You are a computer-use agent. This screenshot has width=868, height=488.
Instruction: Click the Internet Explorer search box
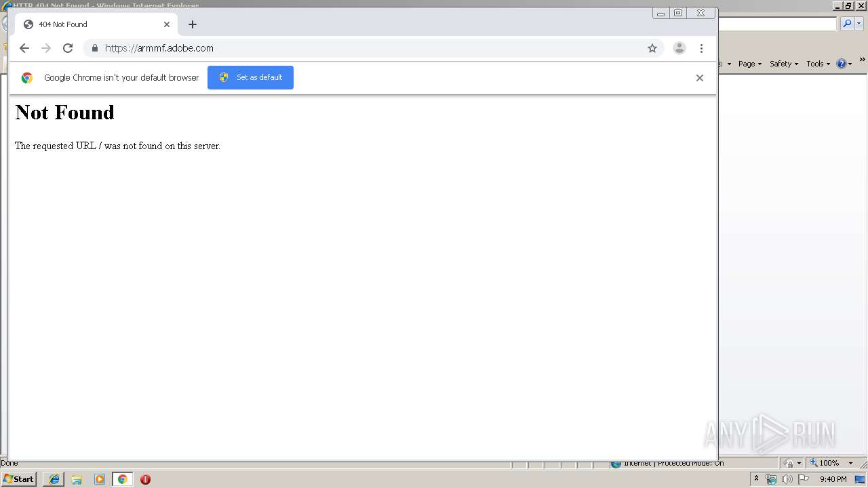777,24
